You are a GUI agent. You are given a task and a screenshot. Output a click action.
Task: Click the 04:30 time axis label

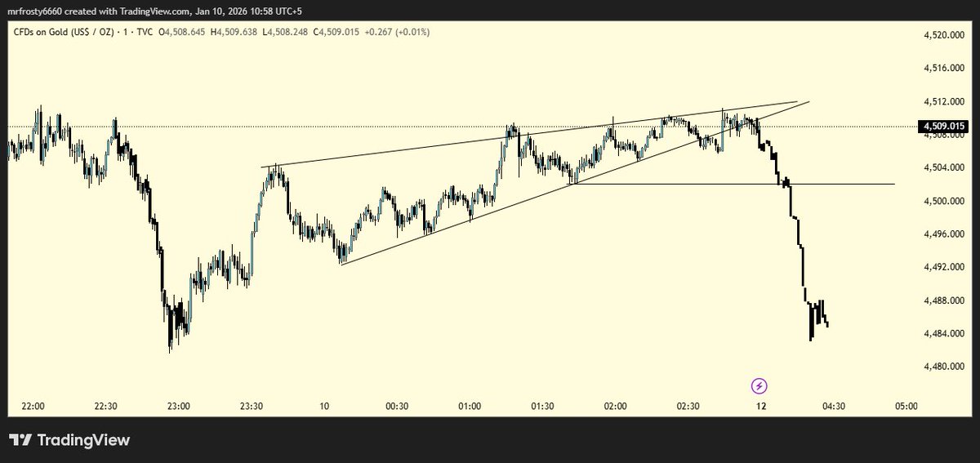(833, 407)
